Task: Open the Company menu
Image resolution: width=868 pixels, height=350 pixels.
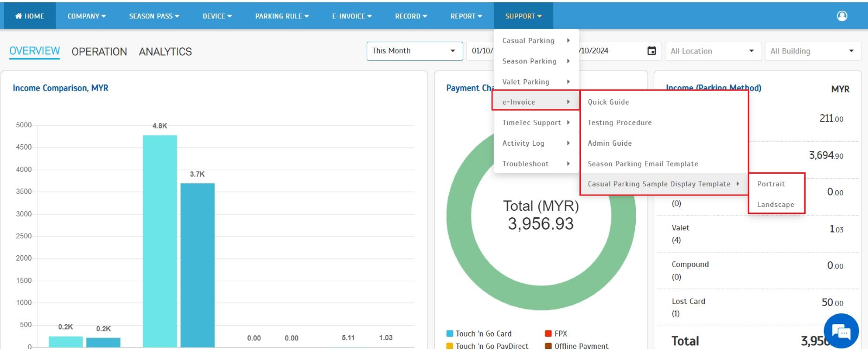Action: pyautogui.click(x=86, y=16)
